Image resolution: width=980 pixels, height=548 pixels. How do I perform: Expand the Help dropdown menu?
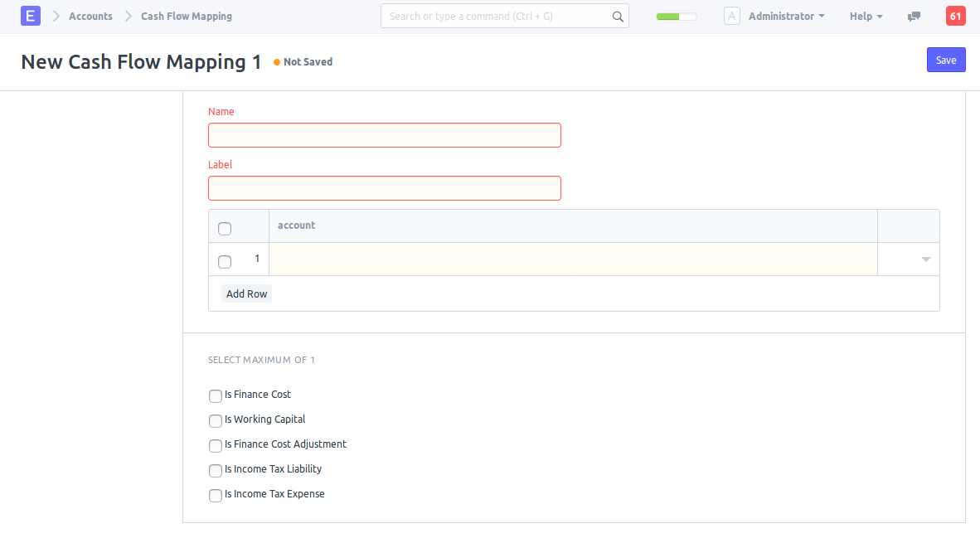click(866, 17)
